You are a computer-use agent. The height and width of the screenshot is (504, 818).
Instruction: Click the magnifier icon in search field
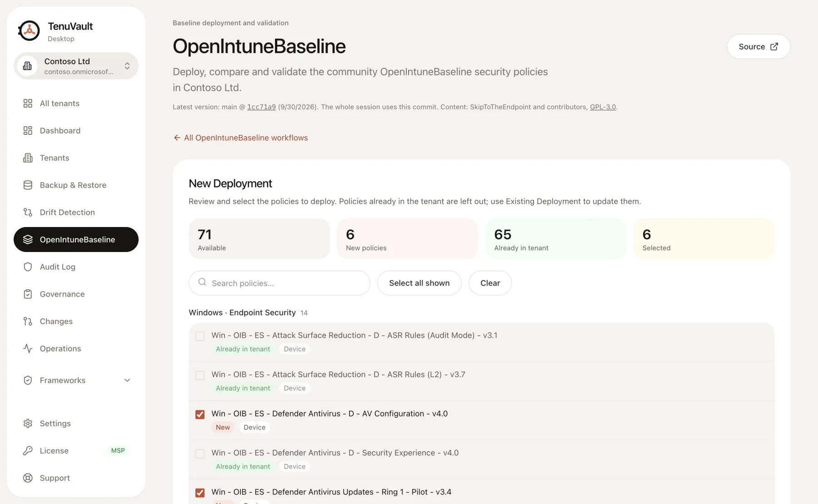tap(202, 282)
